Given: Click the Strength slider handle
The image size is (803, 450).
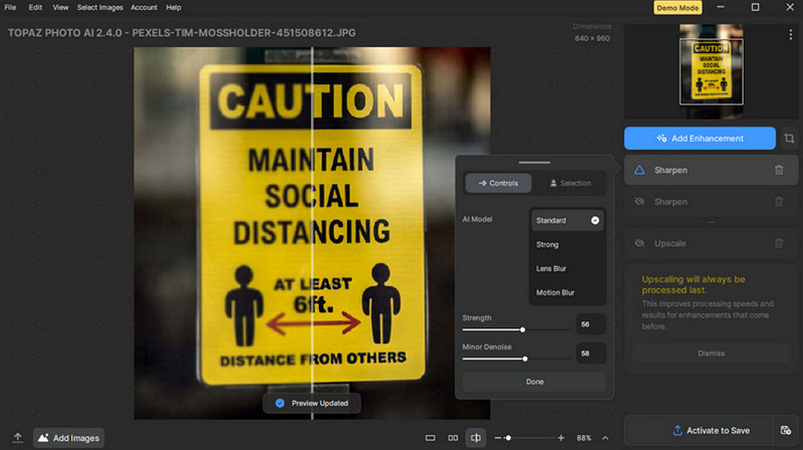Looking at the screenshot, I should click(522, 330).
